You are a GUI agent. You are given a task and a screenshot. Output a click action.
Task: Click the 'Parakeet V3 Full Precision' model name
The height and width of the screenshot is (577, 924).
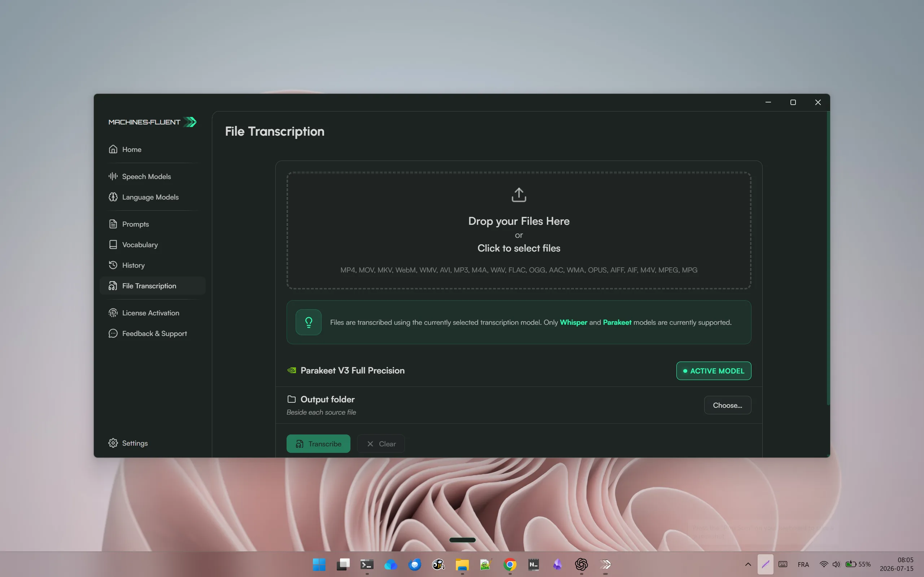352,371
